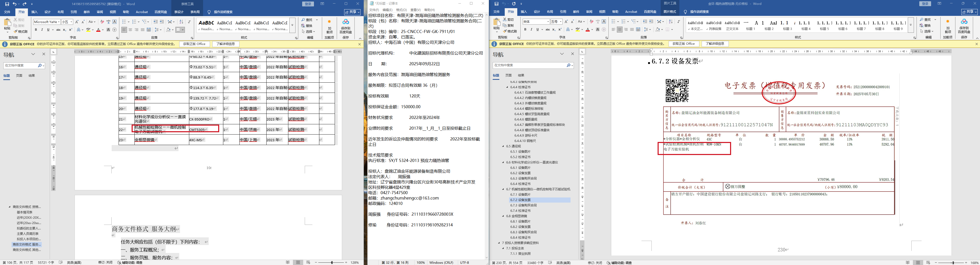Image resolution: width=980 pixels, height=265 pixels.
Task: Open text effects A icon in 金环 Word
Action: point(568,29)
